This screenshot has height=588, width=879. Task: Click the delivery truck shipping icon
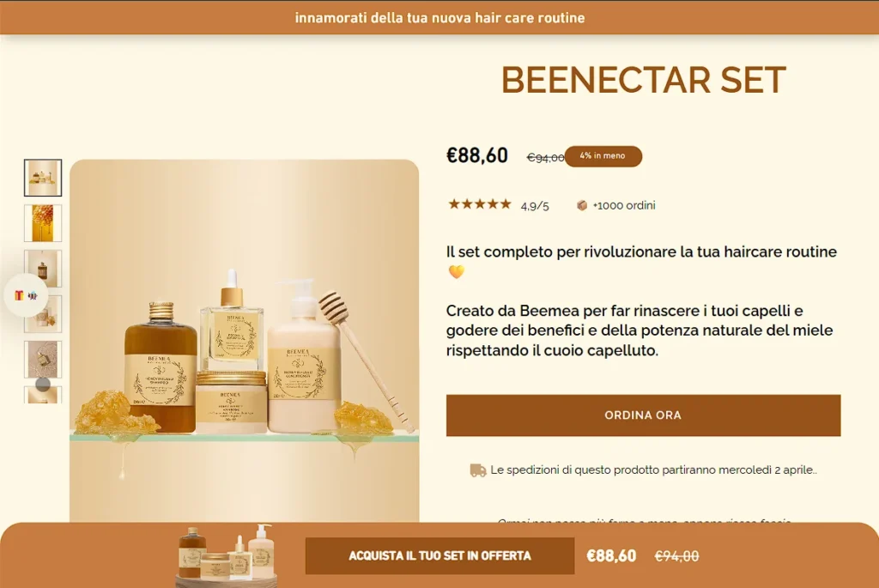tap(477, 470)
